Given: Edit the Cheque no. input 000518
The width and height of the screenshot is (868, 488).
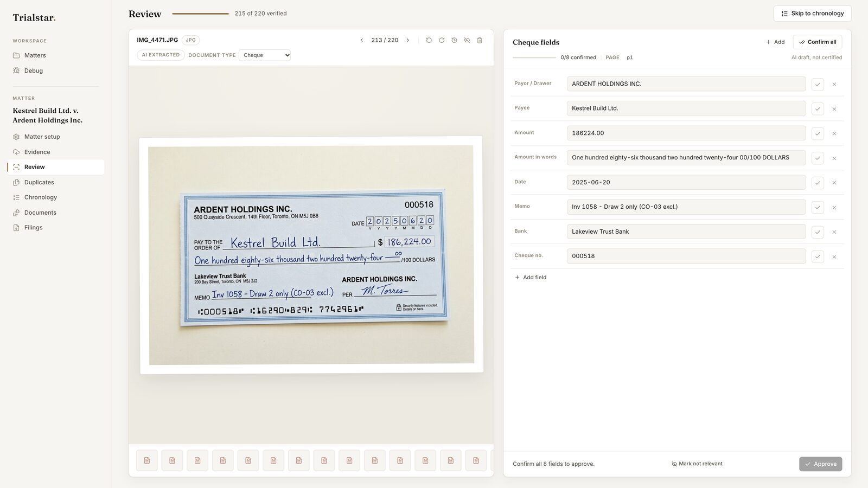Looking at the screenshot, I should (686, 256).
